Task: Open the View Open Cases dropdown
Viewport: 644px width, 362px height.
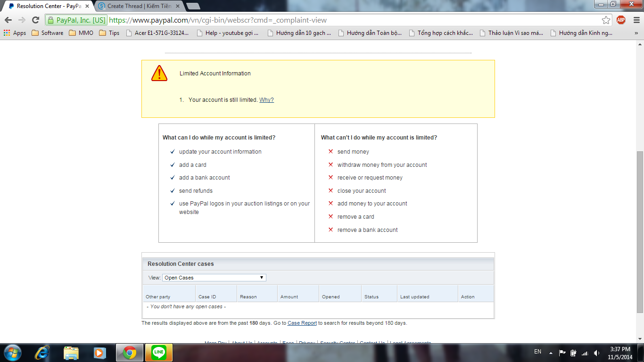Action: pos(214,278)
